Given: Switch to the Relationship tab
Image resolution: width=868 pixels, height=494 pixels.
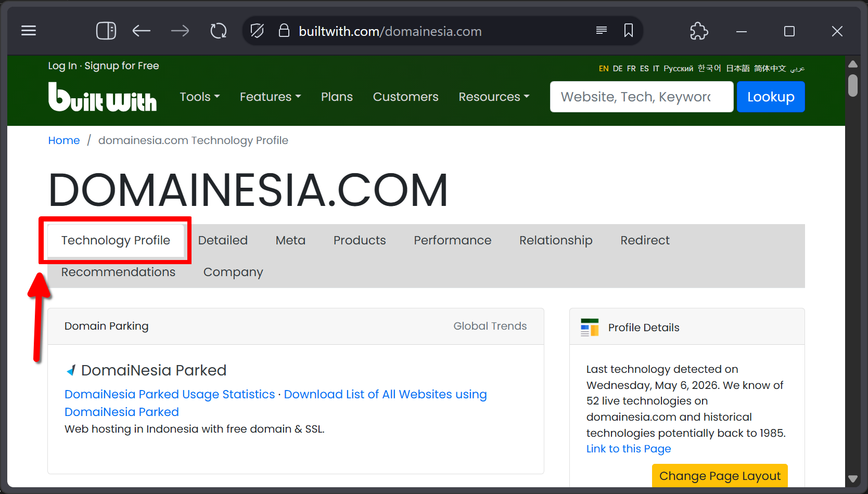Looking at the screenshot, I should 556,240.
